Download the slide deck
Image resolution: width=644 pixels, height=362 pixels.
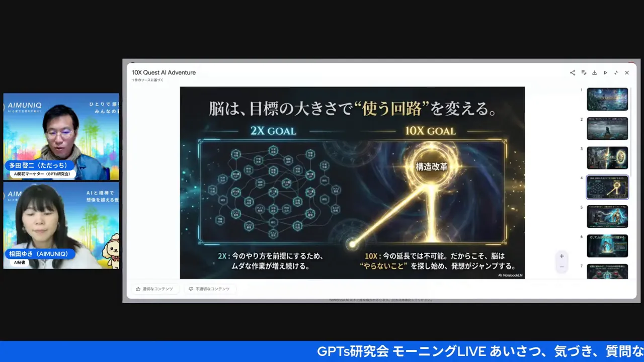coord(594,73)
